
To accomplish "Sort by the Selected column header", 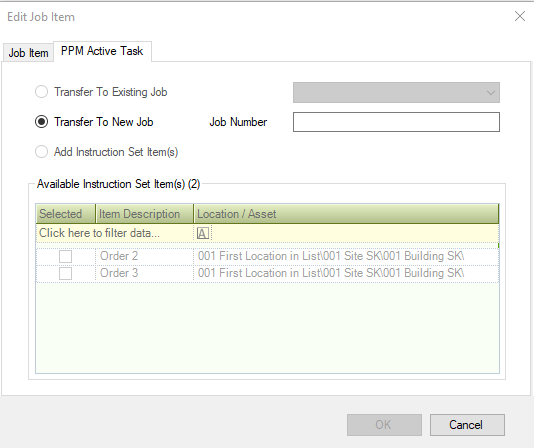I will (65, 214).
